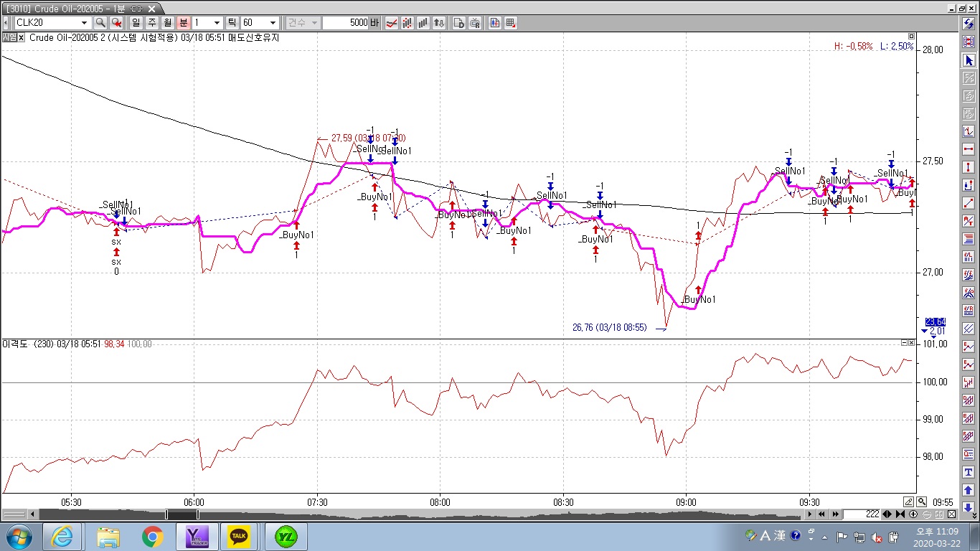Click the symbol search magnifier icon
The height and width of the screenshot is (551, 980).
pyautogui.click(x=100, y=23)
